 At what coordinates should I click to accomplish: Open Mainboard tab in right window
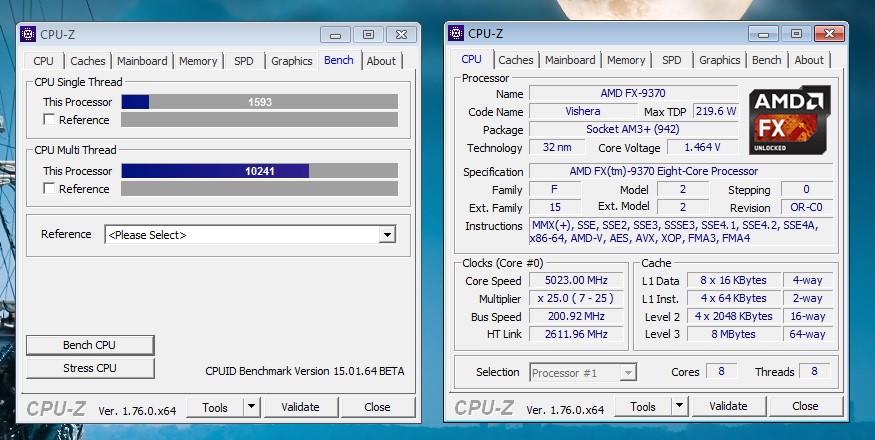click(x=570, y=60)
